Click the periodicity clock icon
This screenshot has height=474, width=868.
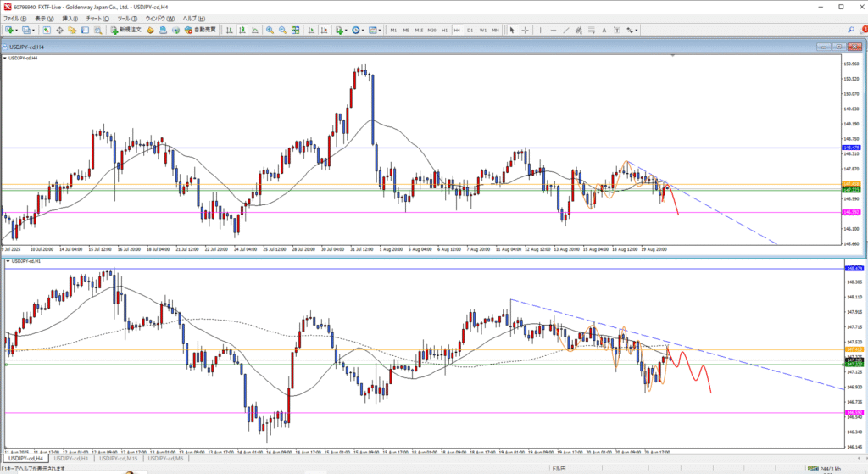(355, 30)
